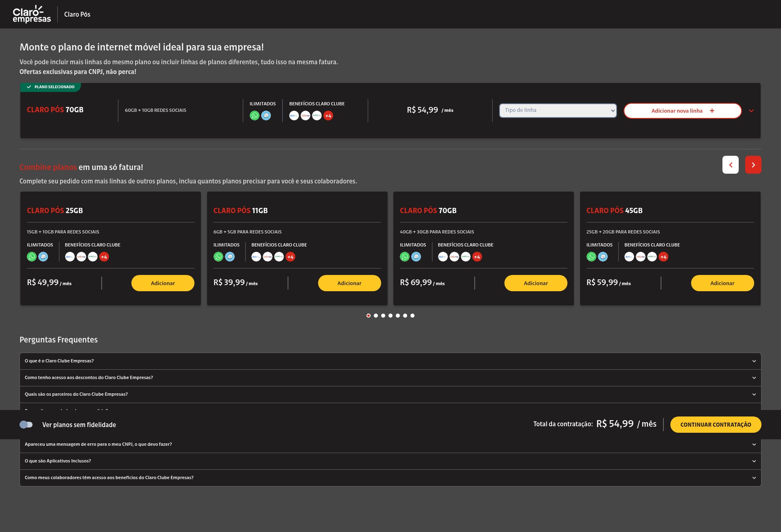Click WhatsApp icon in selected plan row
Image resolution: width=781 pixels, height=532 pixels.
(x=255, y=116)
